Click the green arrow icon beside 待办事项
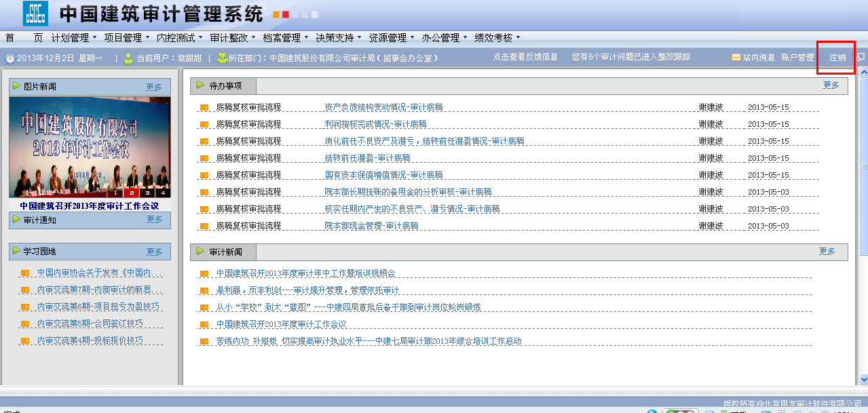 (x=200, y=85)
